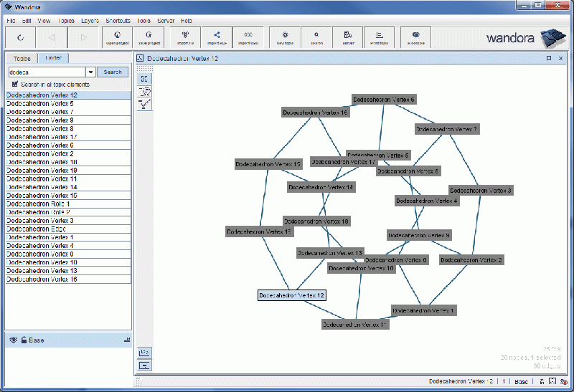Open the Server toolbar icon
574x392 pixels.
[348, 37]
